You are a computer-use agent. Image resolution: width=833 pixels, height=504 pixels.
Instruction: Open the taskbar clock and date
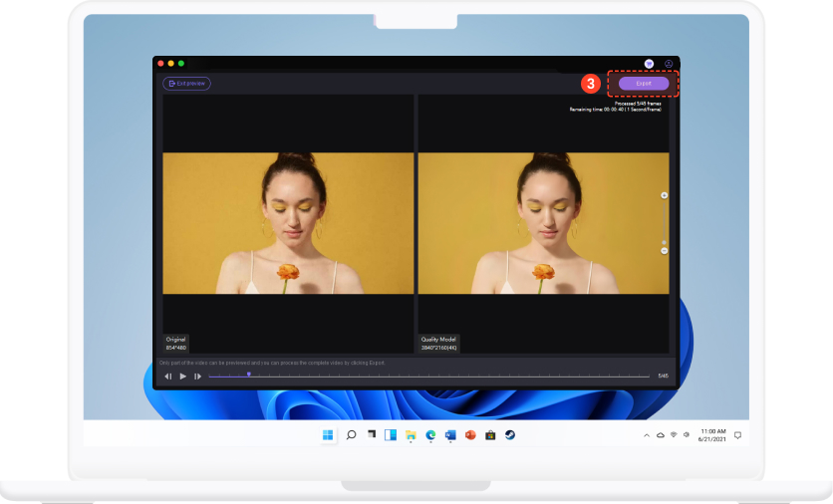[713, 435]
